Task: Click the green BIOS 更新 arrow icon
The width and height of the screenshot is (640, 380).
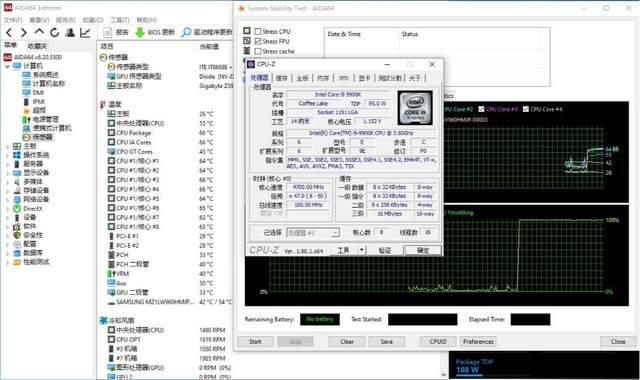Action: click(x=140, y=32)
